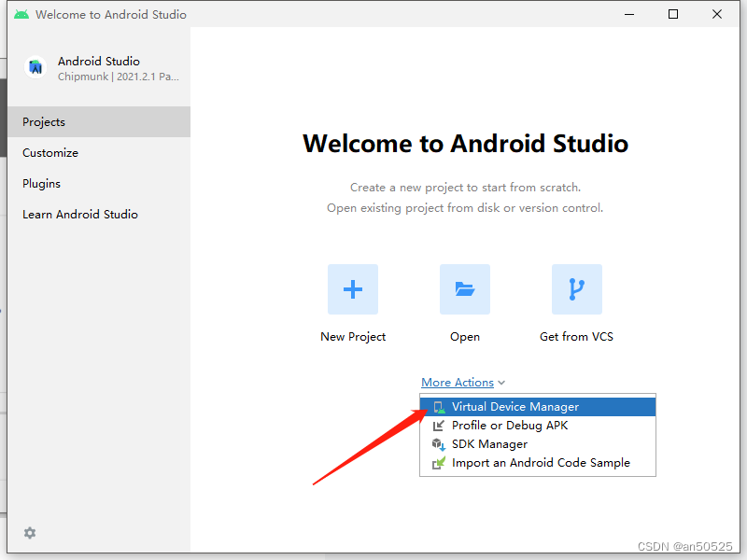The height and width of the screenshot is (560, 747).
Task: Click the Android title bar icon
Action: pos(21,14)
